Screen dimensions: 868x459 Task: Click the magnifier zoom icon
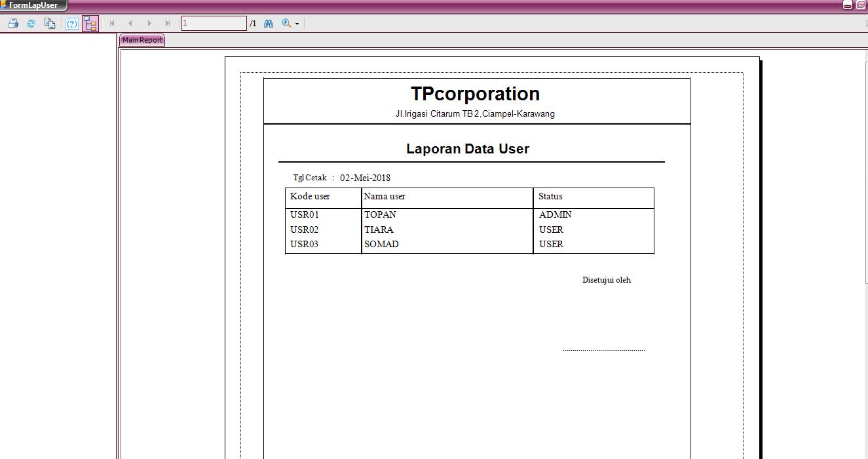(286, 22)
